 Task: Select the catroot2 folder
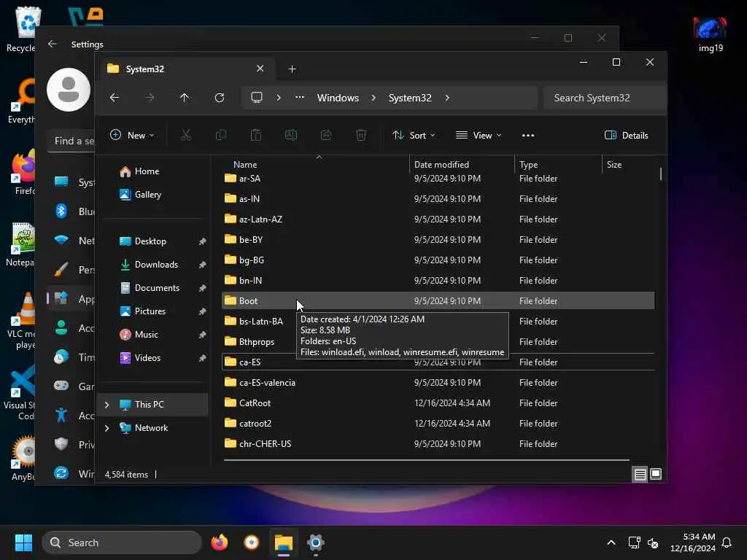(x=438, y=424)
